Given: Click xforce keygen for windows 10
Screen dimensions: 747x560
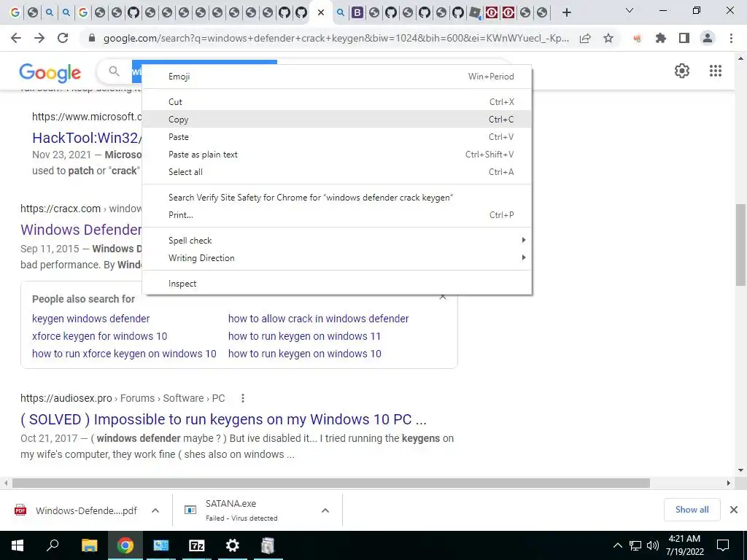Looking at the screenshot, I should point(99,336).
